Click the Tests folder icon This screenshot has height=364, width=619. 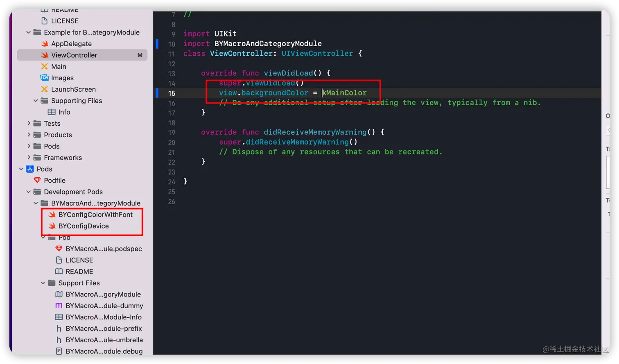(37, 123)
